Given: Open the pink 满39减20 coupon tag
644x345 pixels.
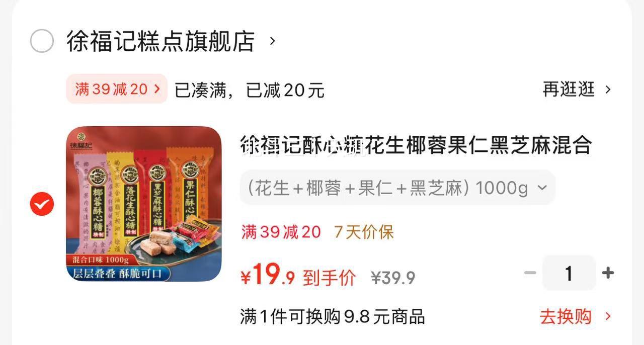Looking at the screenshot, I should [x=117, y=89].
